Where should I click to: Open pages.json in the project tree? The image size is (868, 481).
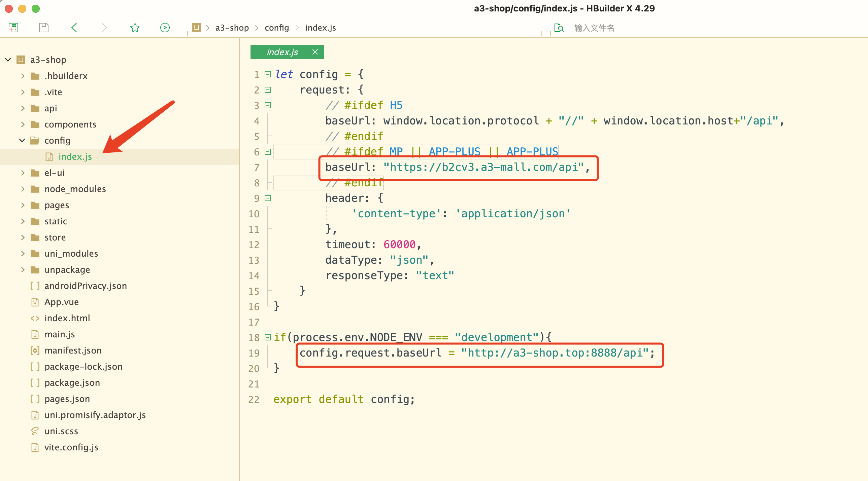(67, 399)
